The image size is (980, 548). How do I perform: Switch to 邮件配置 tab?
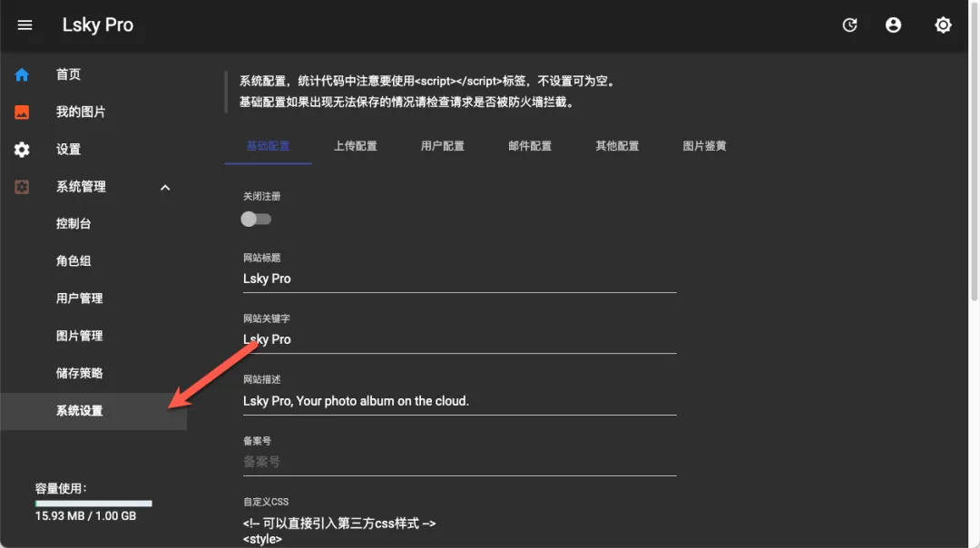click(530, 146)
